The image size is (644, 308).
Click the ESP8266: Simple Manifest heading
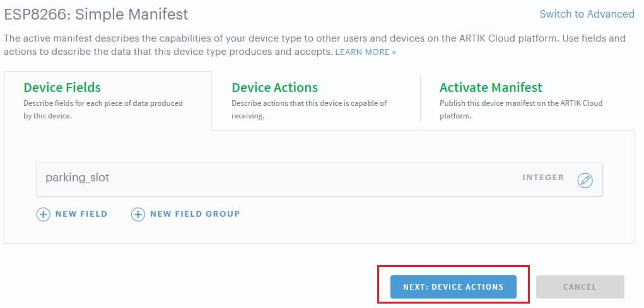[x=96, y=14]
